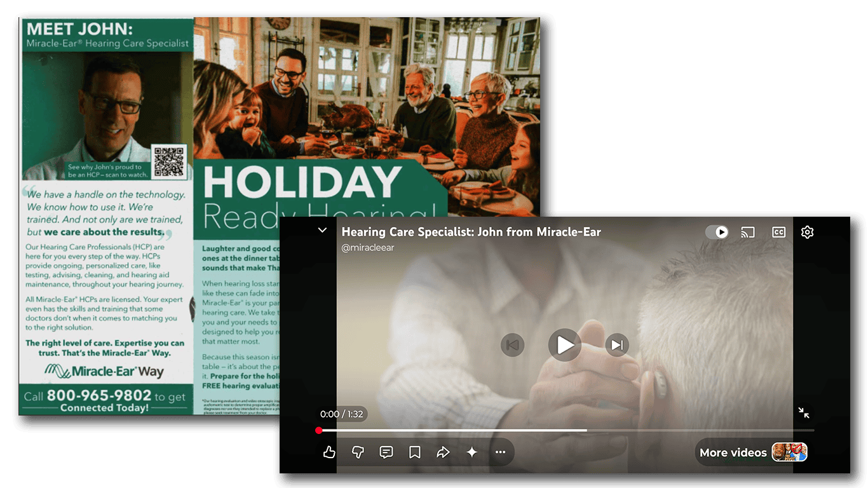
Task: Like the video with the thumbs up
Action: 329,452
